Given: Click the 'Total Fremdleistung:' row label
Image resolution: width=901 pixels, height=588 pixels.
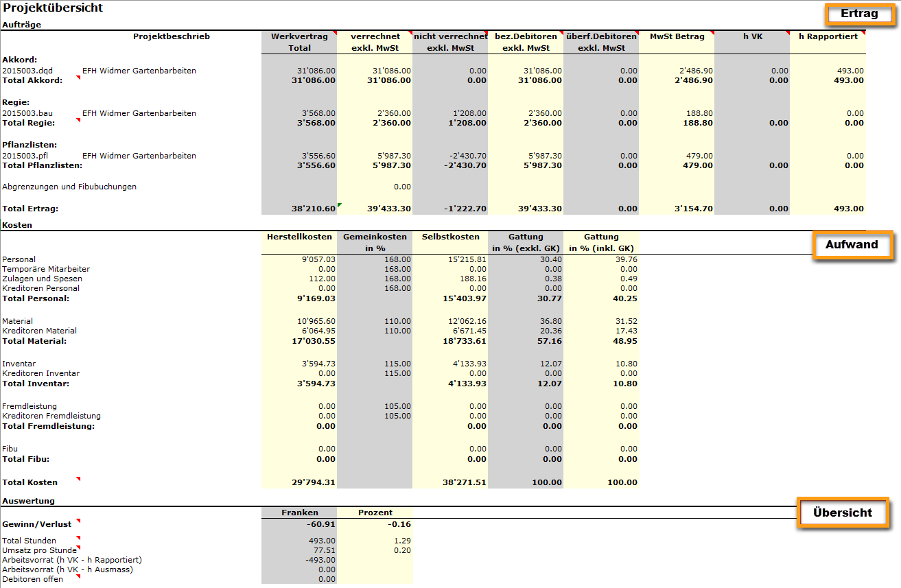Looking at the screenshot, I should click(49, 426).
